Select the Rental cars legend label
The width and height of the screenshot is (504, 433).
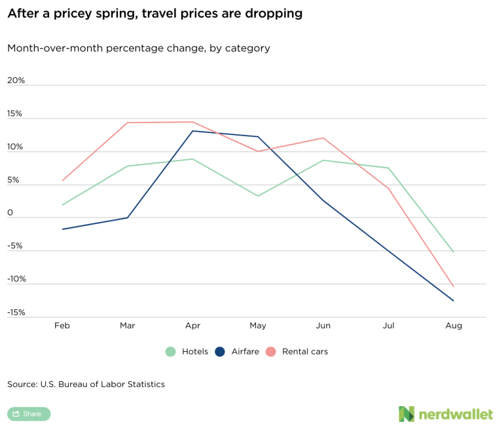point(305,352)
